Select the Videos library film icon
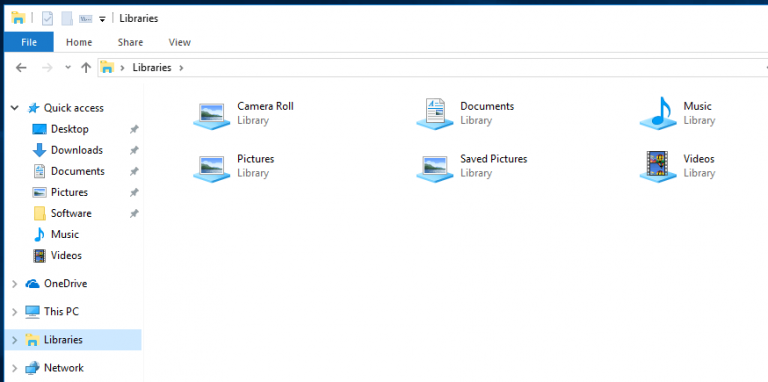This screenshot has height=382, width=768. (658, 167)
